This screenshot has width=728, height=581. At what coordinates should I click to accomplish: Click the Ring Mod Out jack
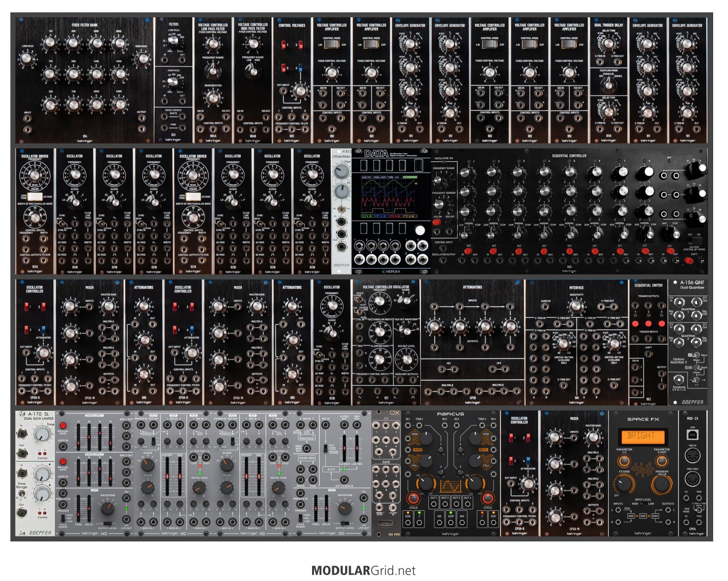306,449
